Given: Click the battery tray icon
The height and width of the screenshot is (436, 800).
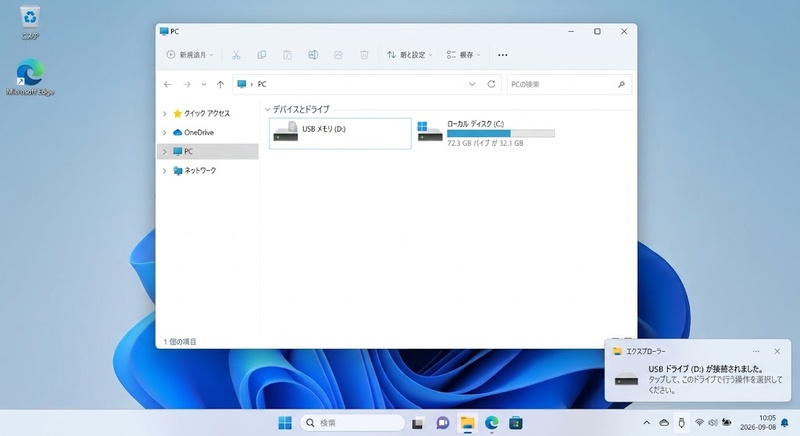Looking at the screenshot, I should coord(727,423).
